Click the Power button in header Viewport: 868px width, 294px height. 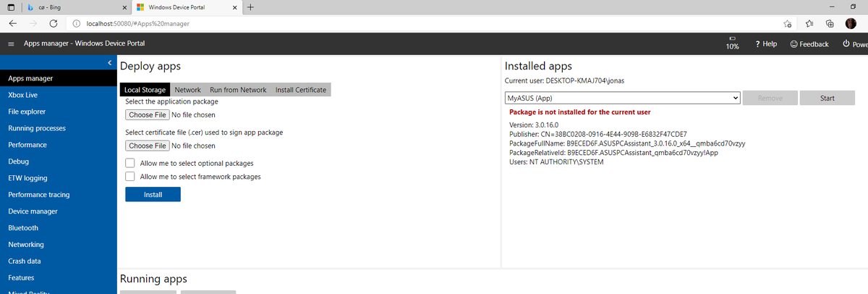(855, 44)
